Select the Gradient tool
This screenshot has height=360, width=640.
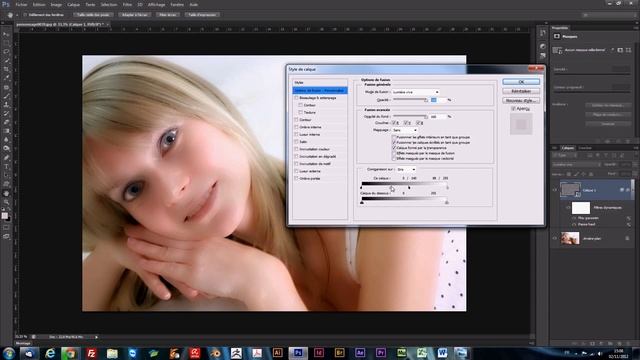click(6, 131)
